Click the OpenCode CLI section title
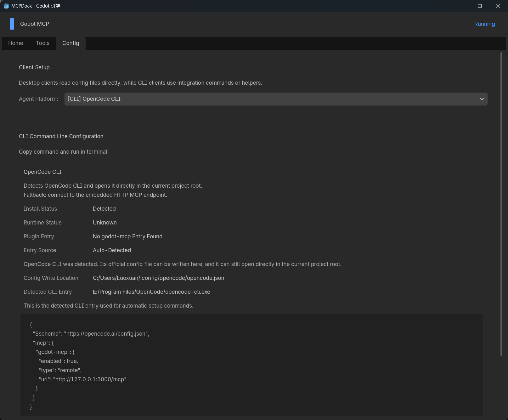This screenshot has width=508, height=420. click(42, 172)
